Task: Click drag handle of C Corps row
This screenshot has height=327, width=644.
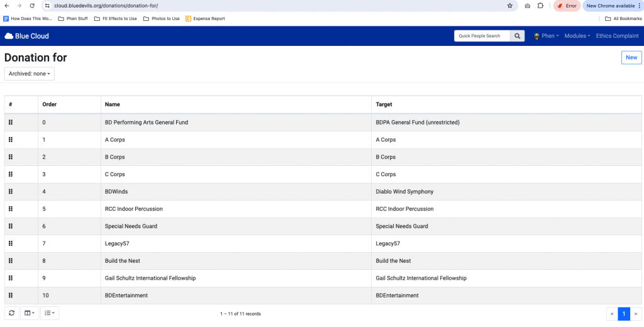Action: tap(11, 174)
